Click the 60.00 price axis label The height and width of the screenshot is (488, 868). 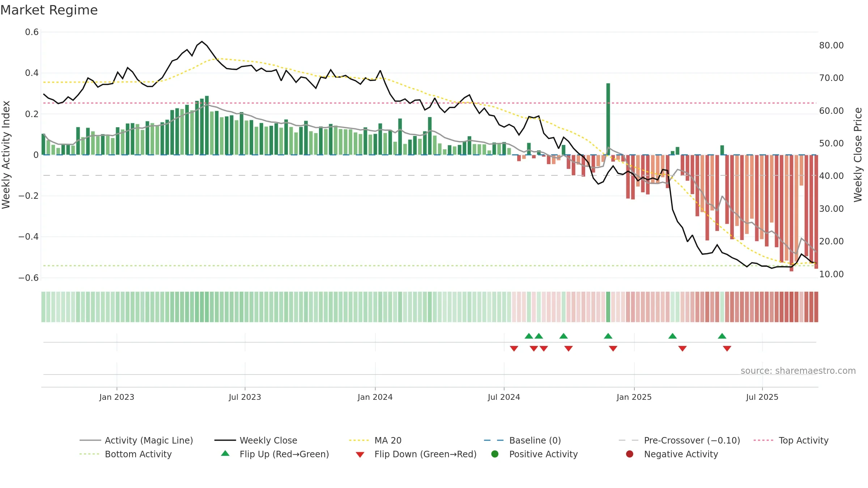[831, 111]
